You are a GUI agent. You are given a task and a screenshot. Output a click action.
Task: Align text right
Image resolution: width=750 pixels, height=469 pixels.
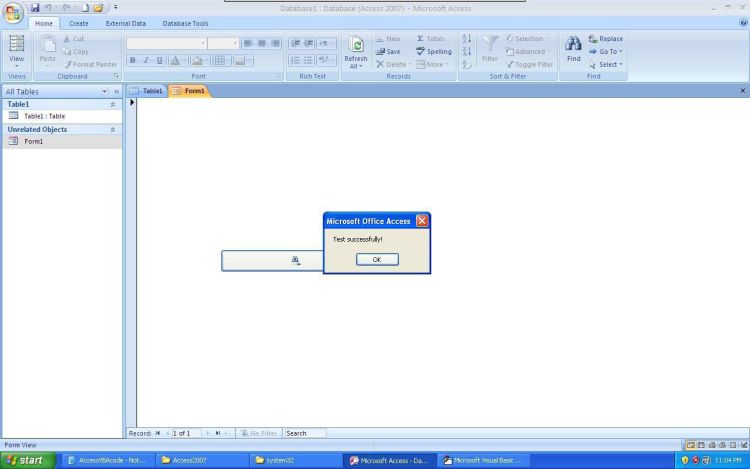click(x=275, y=44)
